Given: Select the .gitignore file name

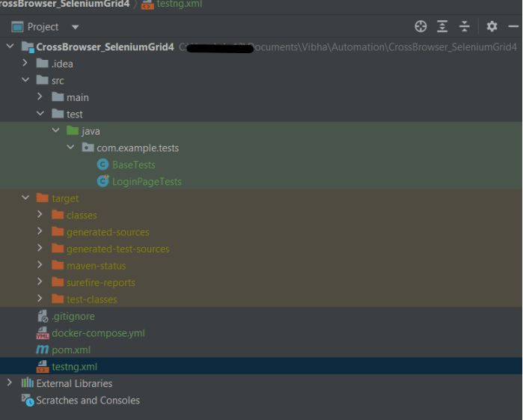Looking at the screenshot, I should coord(73,316).
